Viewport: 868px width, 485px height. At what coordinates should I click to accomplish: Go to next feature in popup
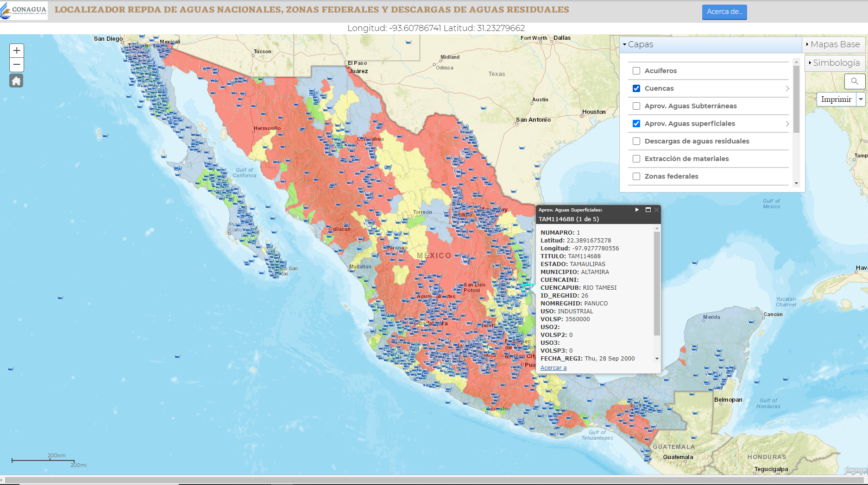click(x=637, y=210)
